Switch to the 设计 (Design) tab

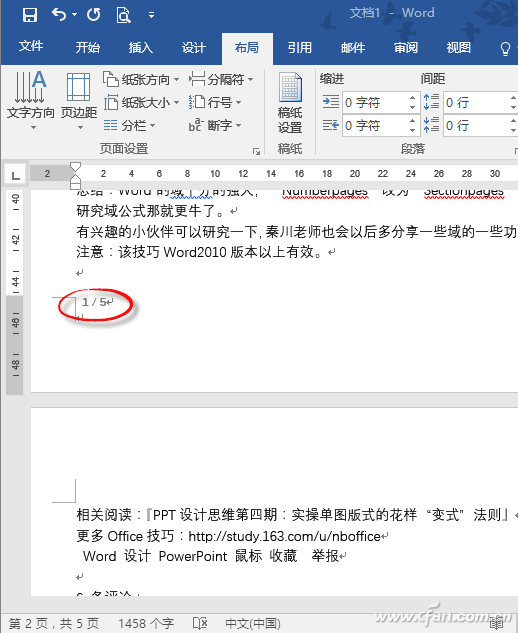pyautogui.click(x=193, y=48)
